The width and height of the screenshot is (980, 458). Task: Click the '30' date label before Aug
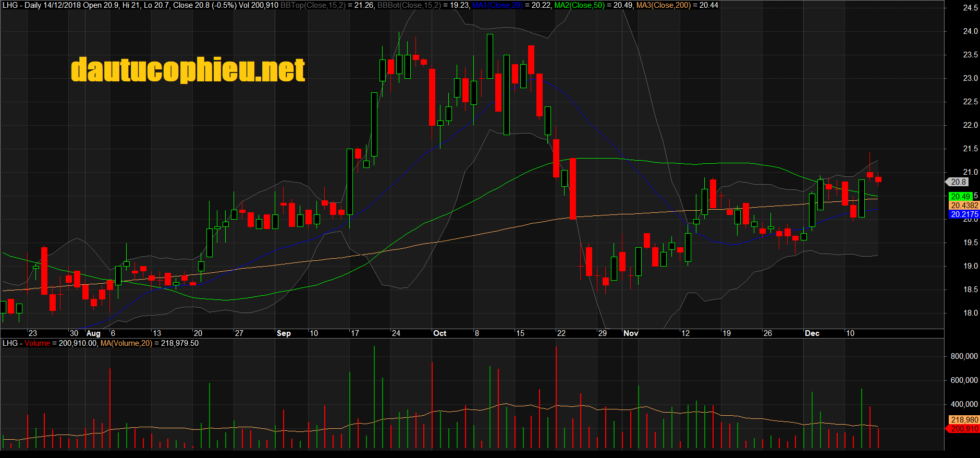(x=74, y=333)
